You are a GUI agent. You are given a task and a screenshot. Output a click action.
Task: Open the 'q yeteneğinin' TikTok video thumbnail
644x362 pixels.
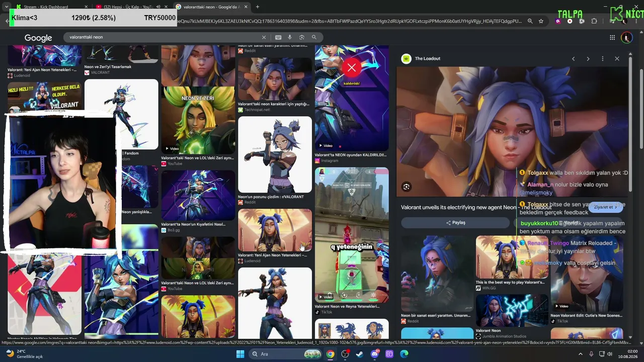pos(352,235)
